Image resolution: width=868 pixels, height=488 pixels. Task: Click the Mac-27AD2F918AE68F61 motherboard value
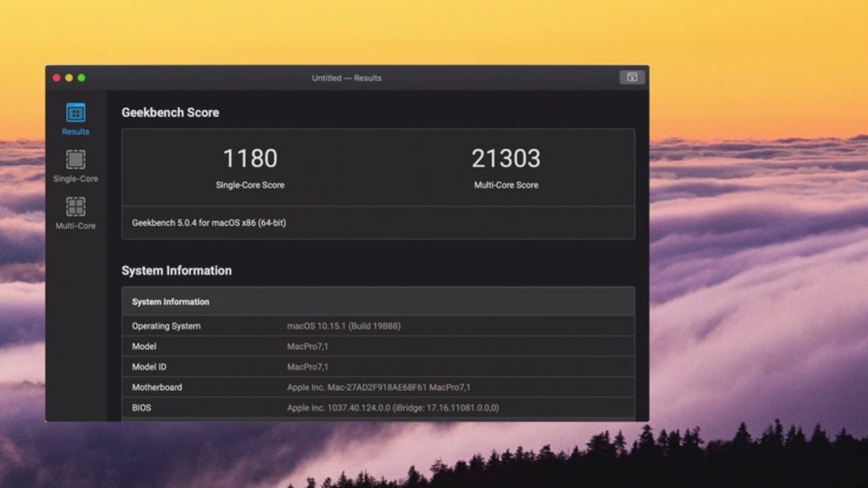379,387
